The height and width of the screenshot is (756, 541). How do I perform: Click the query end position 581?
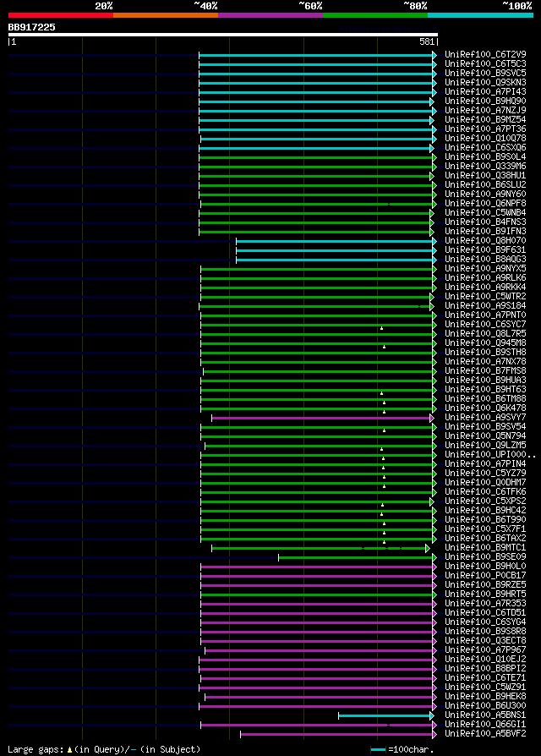point(427,42)
